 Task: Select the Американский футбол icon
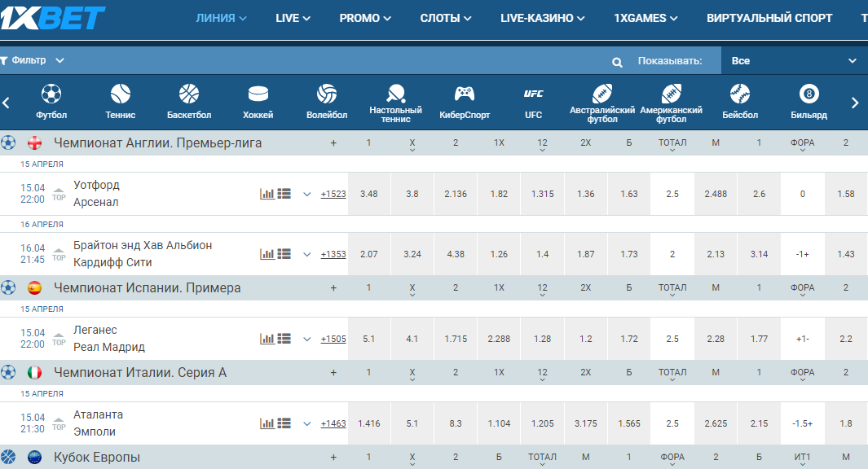(x=671, y=94)
